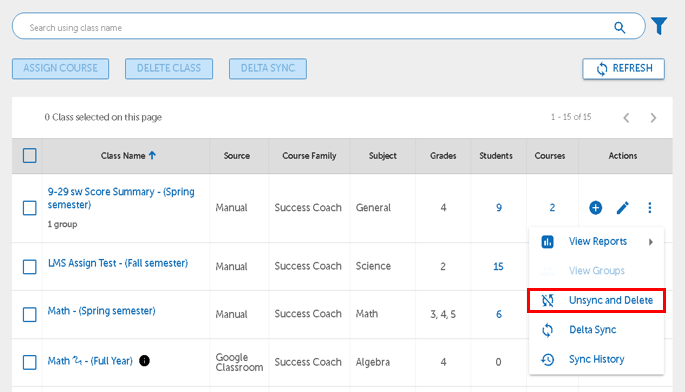
Task: Refresh the class list with REFRESH button
Action: click(623, 69)
